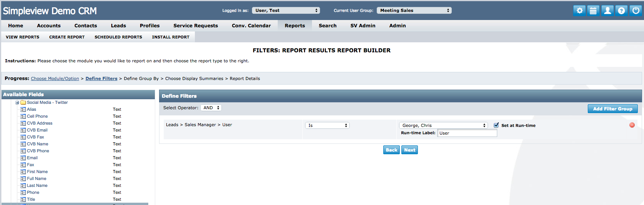Open the Leads menu
Screen dimensions: 644x205
click(119, 26)
